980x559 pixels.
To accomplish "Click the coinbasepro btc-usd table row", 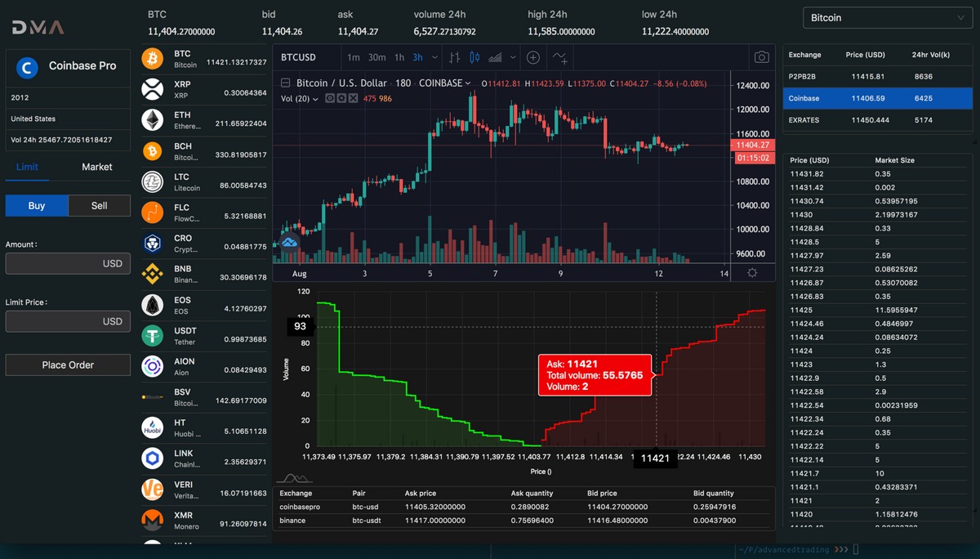I will coord(523,507).
